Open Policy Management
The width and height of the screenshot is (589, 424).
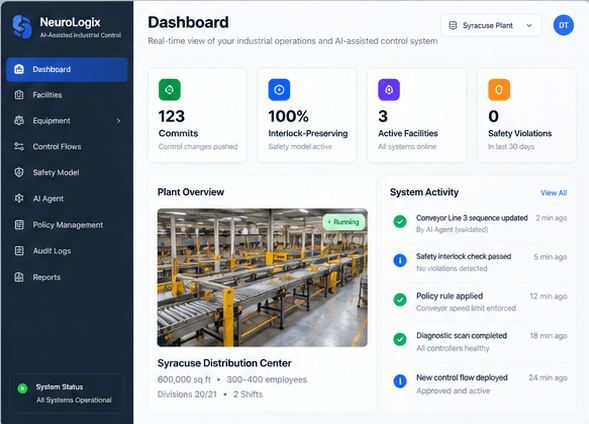click(x=67, y=225)
